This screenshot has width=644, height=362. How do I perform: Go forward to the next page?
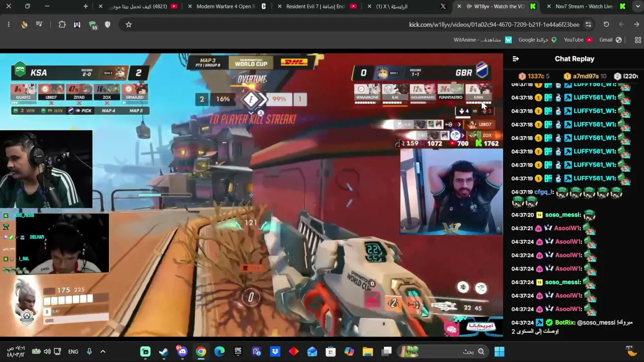pos(621,24)
